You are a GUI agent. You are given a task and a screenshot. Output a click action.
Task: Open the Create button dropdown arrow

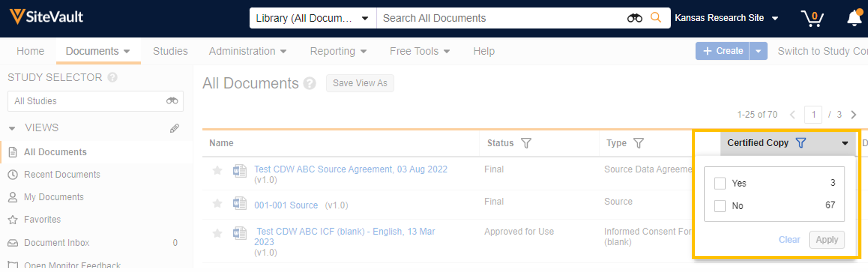click(x=758, y=51)
